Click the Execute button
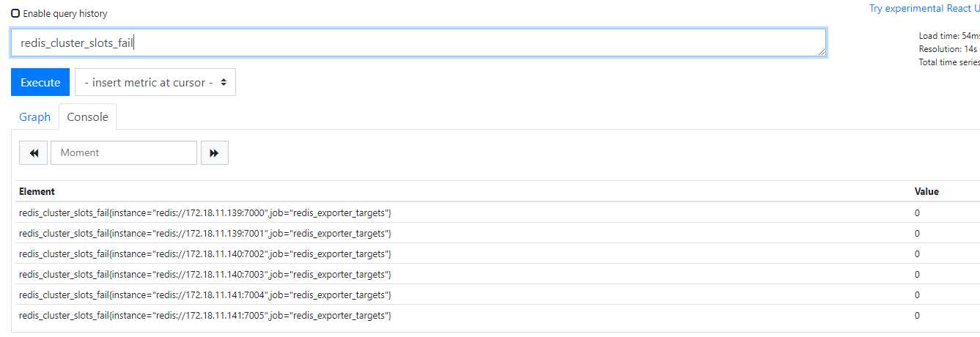 point(40,82)
